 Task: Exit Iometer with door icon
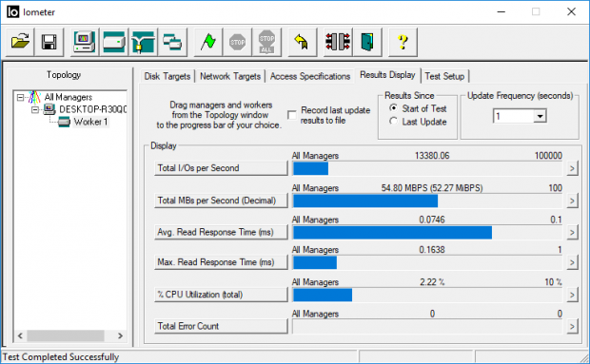tap(367, 42)
